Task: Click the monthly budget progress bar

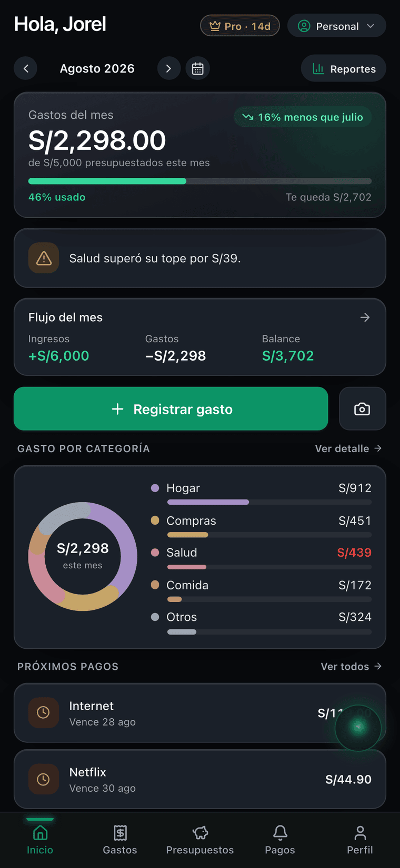Action: 200,181
